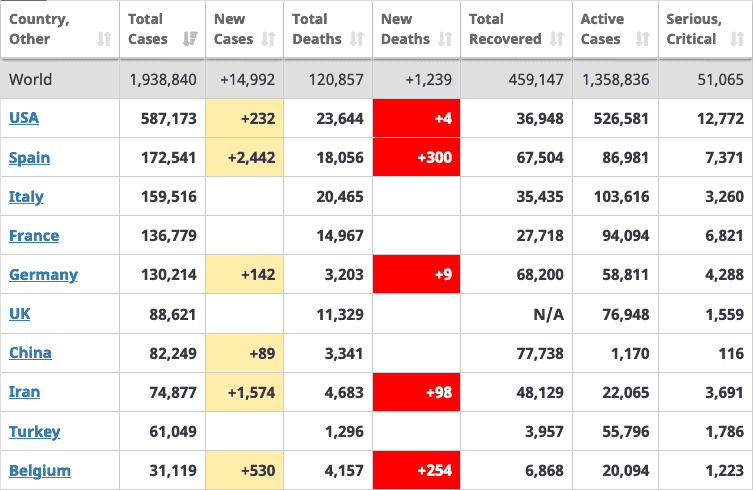This screenshot has height=490, width=753.
Task: Select Italy total deaths 20,465
Action: pos(340,196)
